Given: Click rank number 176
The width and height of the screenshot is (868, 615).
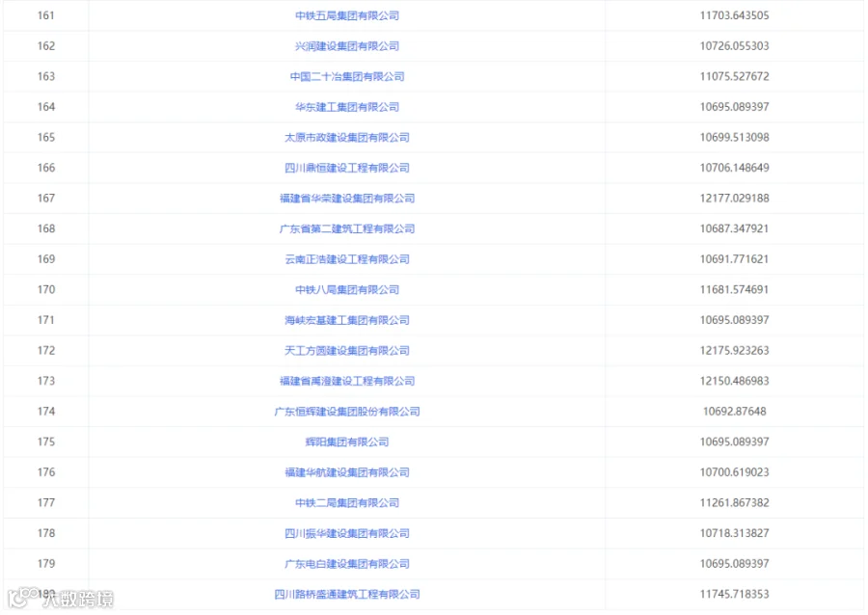Looking at the screenshot, I should click(46, 471).
